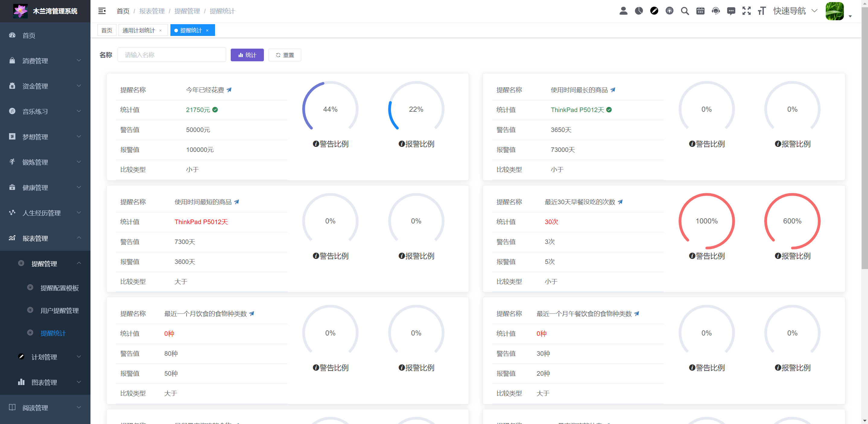Toggle fullscreen with the expand-arrows icon
The image size is (868, 424).
[x=746, y=11]
